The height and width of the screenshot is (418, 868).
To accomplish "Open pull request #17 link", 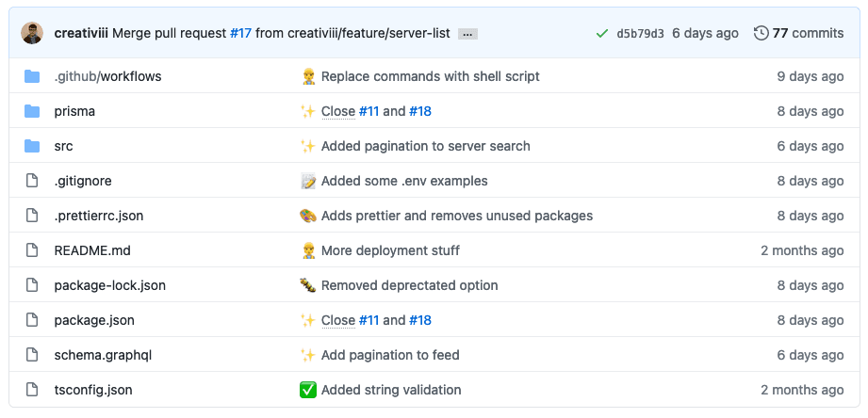I will pyautogui.click(x=240, y=33).
